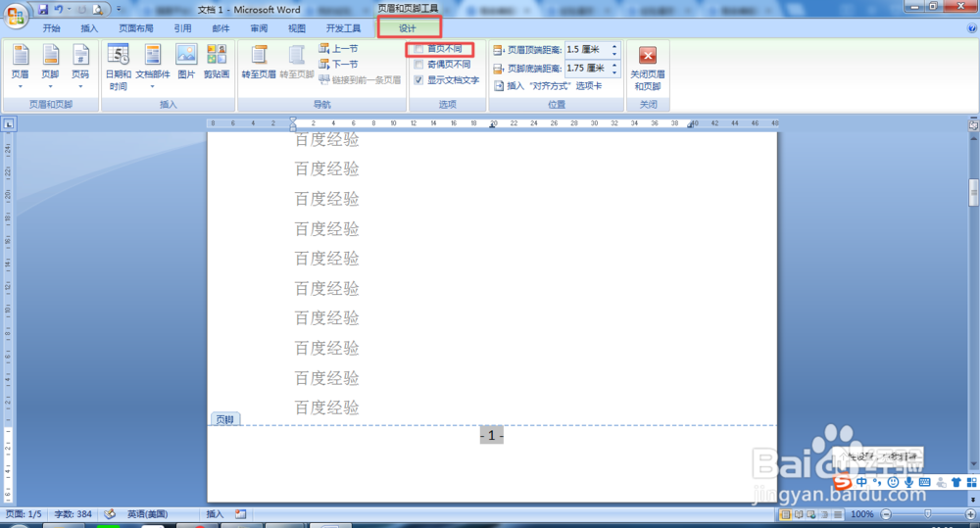Open the 邮件 tab
Viewport: 980px width, 528px height.
220,28
